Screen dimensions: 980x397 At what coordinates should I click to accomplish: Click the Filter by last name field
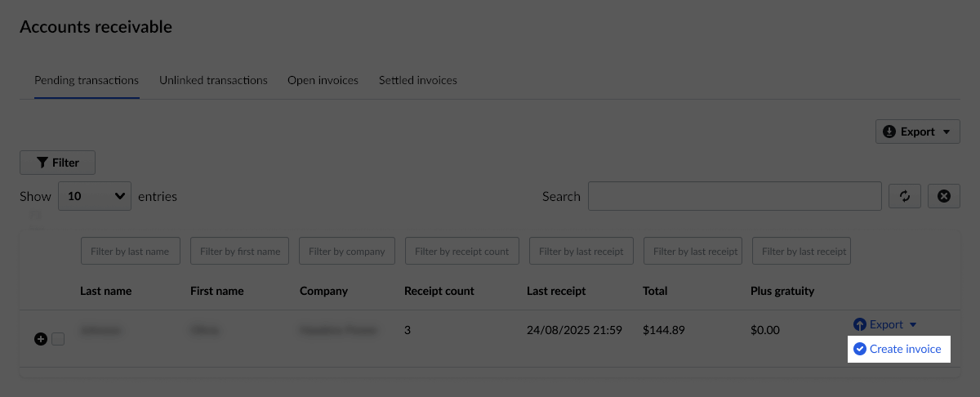[130, 252]
